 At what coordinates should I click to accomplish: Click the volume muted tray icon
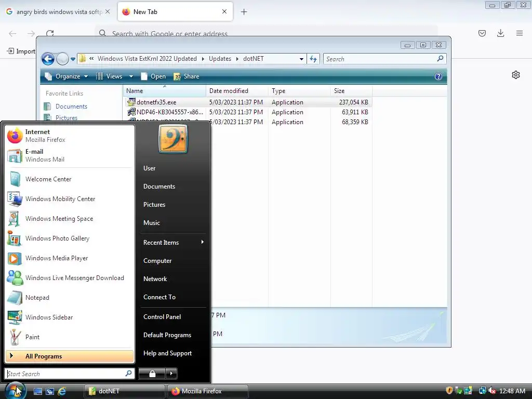pos(492,391)
